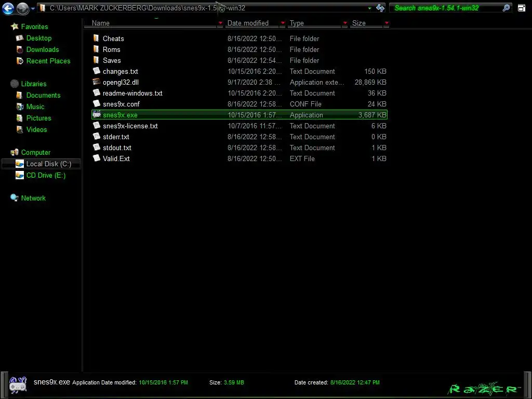
Task: Click 'CONF File' type text
Action: (305, 104)
